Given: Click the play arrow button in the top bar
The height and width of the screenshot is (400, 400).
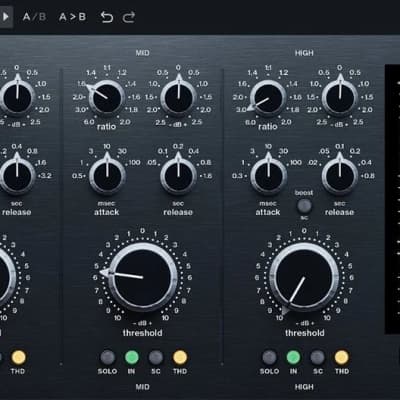Looking at the screenshot, I should pyautogui.click(x=6, y=17).
